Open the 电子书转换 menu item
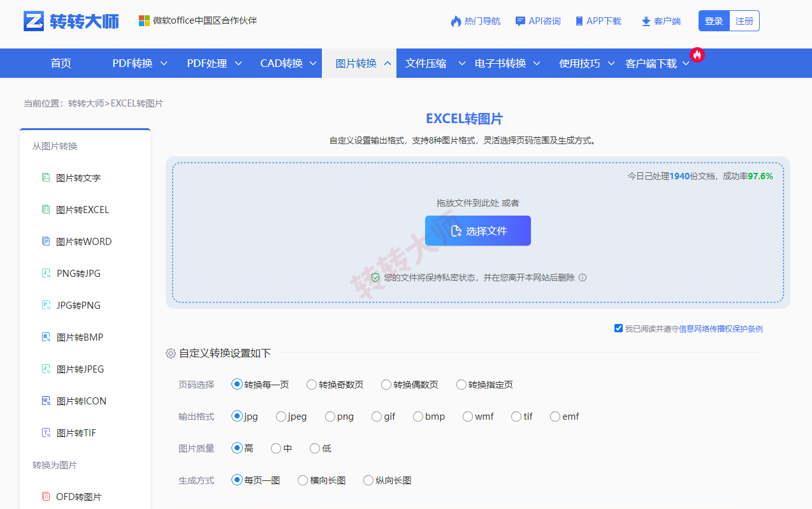Screen dimensions: 812x509 500,63
